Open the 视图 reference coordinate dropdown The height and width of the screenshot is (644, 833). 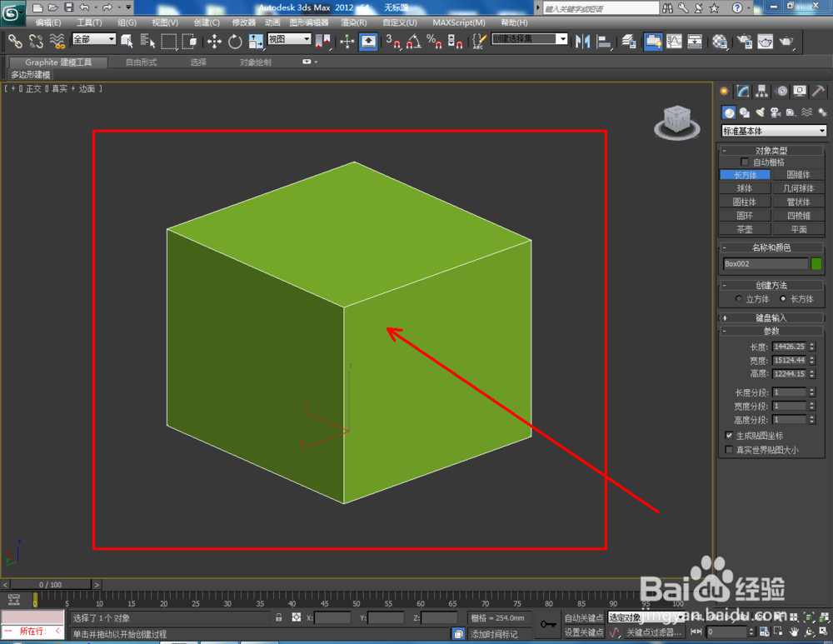point(289,39)
